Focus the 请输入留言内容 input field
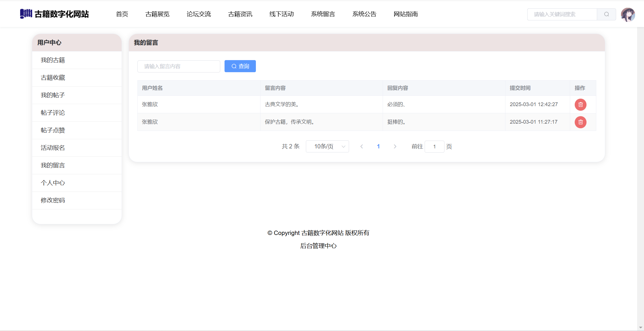 click(x=179, y=66)
